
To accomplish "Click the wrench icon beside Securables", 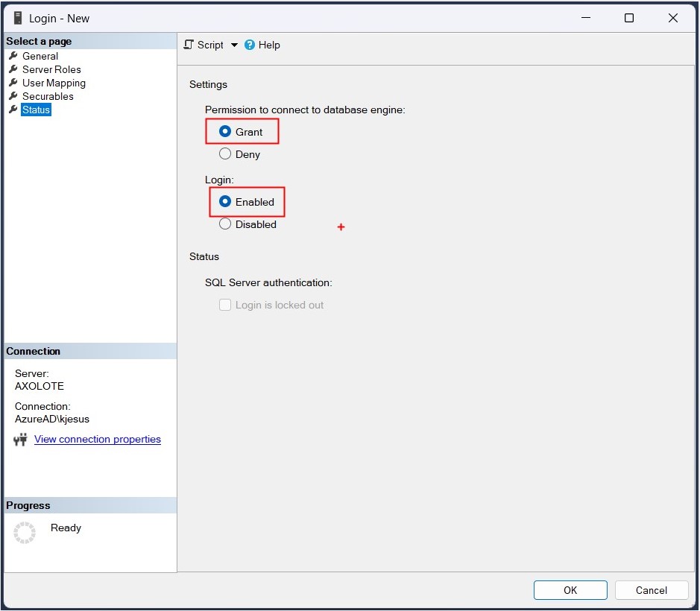I will [13, 96].
